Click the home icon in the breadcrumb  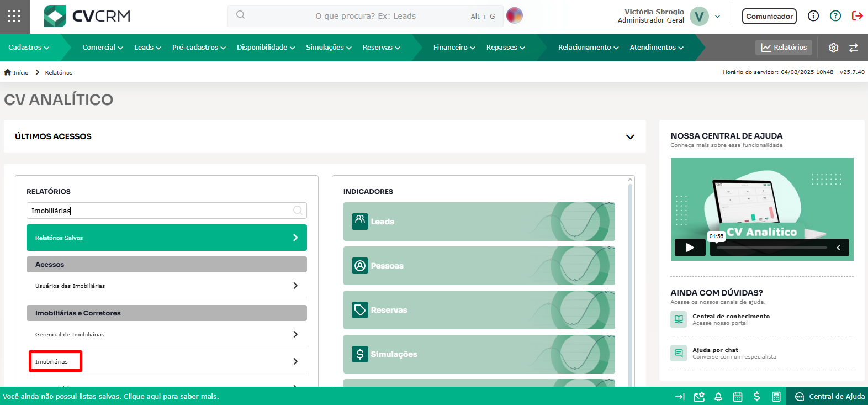8,72
